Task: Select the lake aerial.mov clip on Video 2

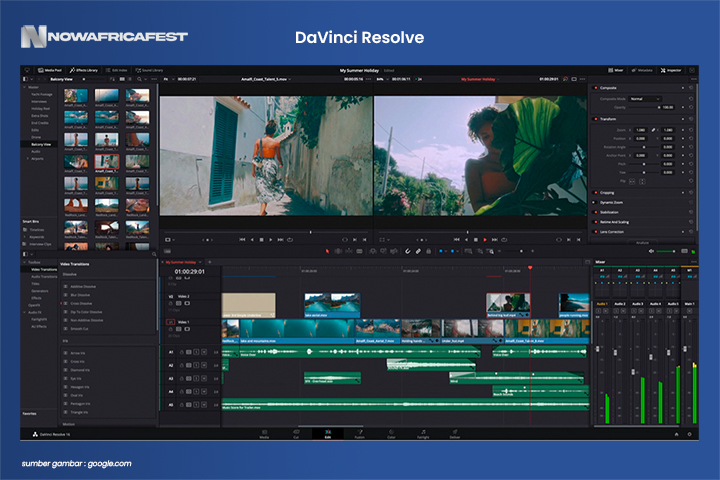Action: 332,305
